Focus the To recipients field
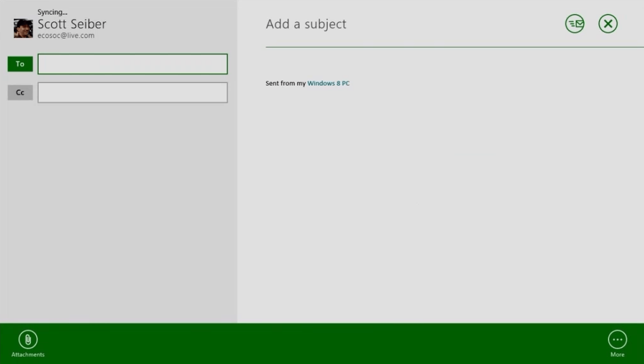This screenshot has height=364, width=644. [x=132, y=64]
